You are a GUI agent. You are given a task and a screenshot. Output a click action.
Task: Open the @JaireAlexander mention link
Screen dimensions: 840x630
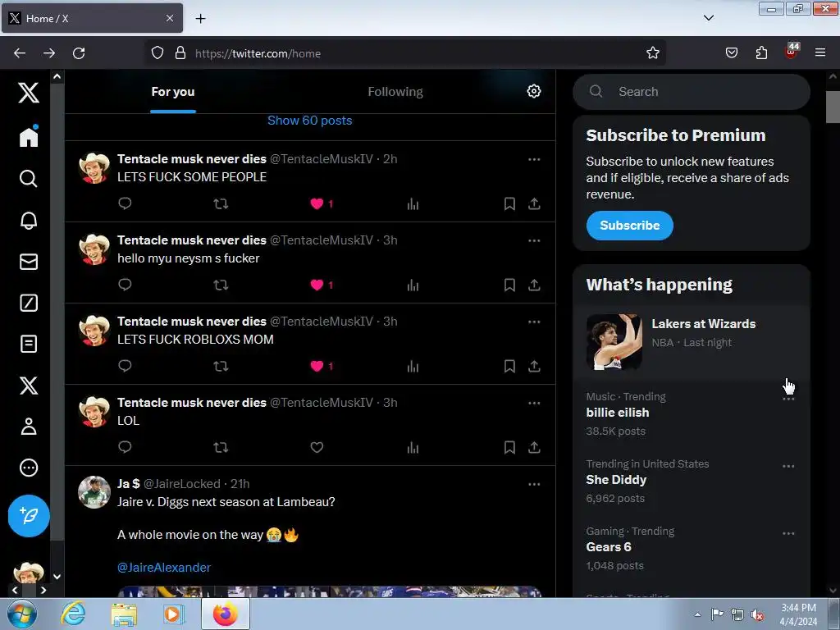pos(164,568)
